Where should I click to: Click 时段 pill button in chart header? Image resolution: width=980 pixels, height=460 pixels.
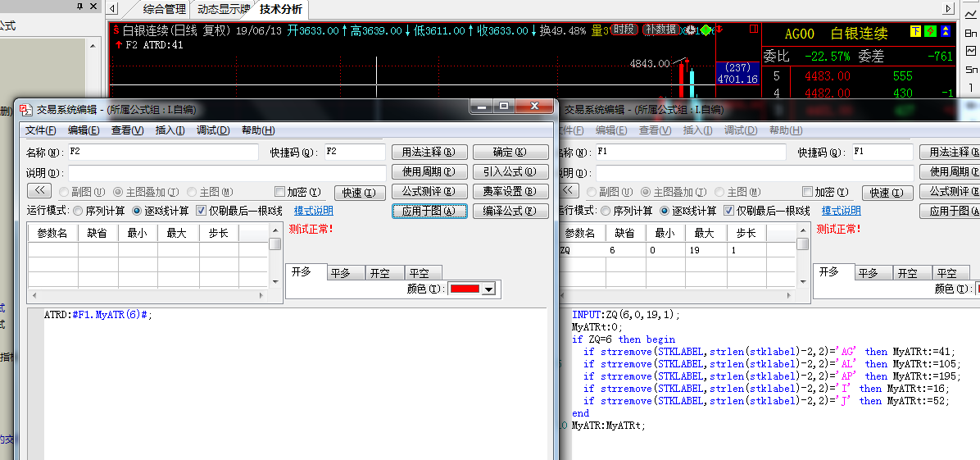624,30
